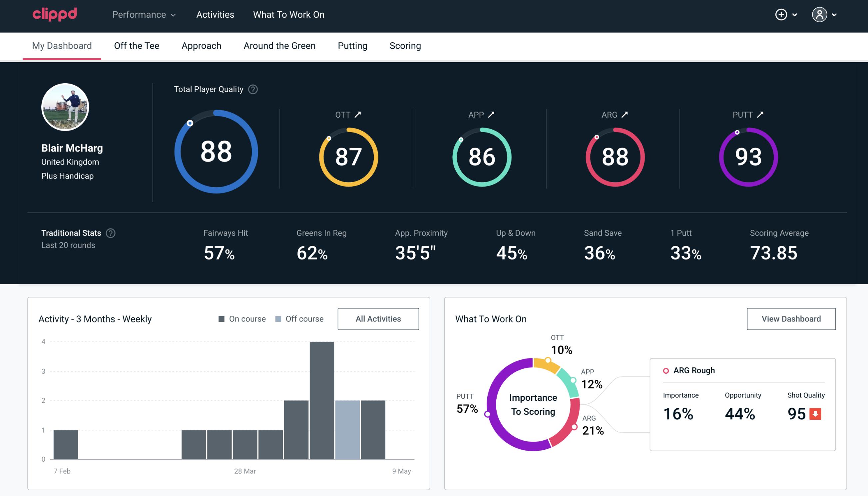Switch to the Scoring tab
868x496 pixels.
pyautogui.click(x=405, y=45)
